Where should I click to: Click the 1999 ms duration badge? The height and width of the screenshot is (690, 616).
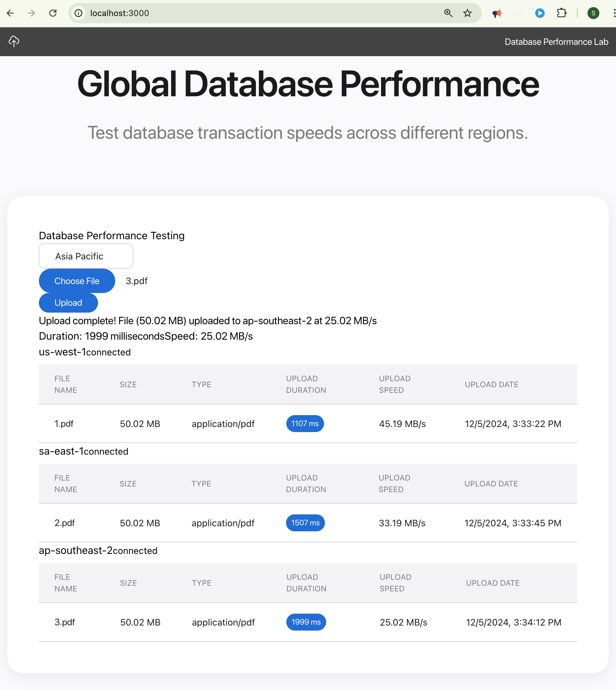pos(306,622)
